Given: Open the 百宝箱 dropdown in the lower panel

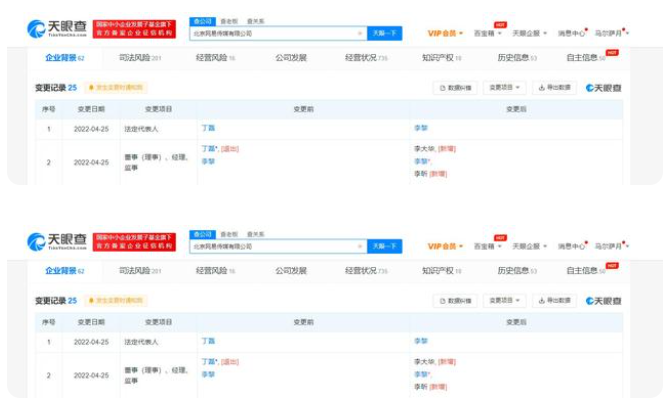Looking at the screenshot, I should [487, 246].
